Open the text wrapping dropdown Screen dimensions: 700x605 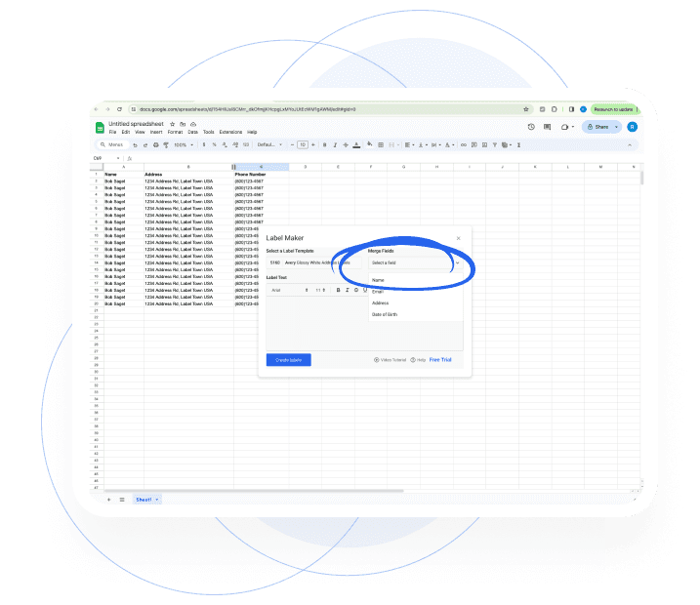[x=435, y=145]
